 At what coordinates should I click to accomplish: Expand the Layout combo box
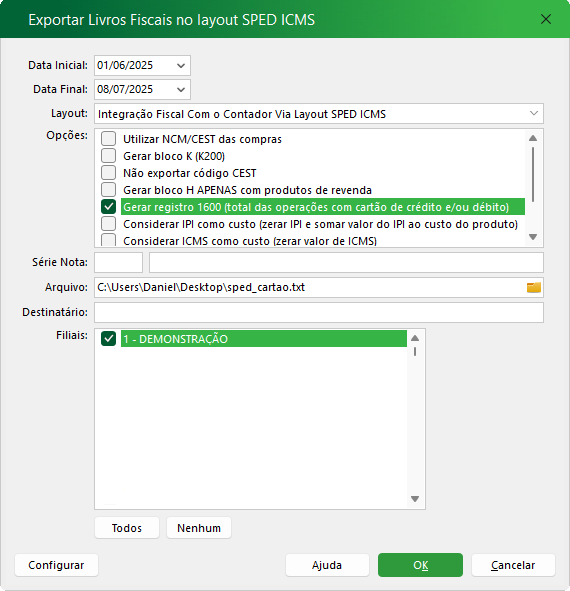tap(533, 113)
